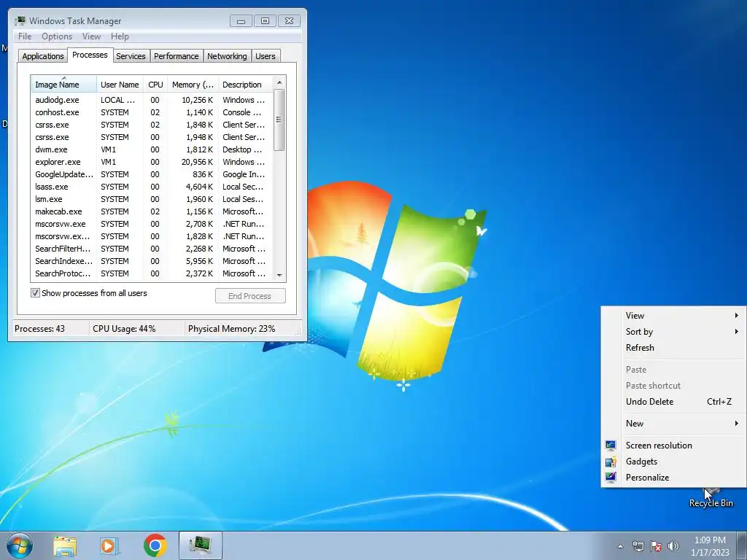Image resolution: width=747 pixels, height=560 pixels.
Task: Select the makecab.exe process row
Action: [152, 211]
